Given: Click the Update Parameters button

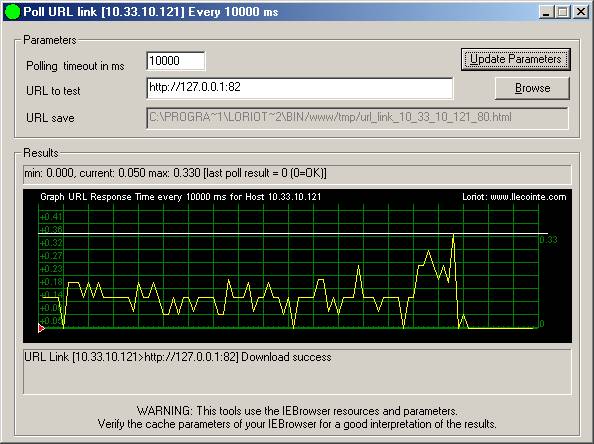Looking at the screenshot, I should click(x=516, y=59).
